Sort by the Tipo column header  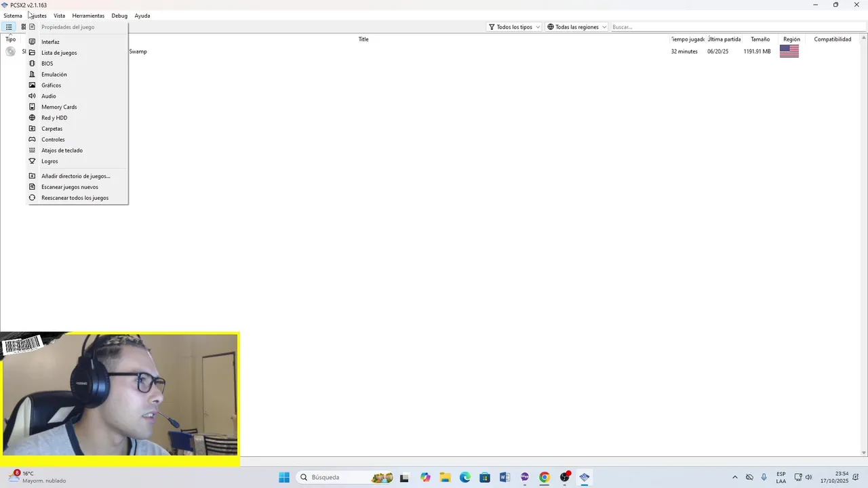11,39
